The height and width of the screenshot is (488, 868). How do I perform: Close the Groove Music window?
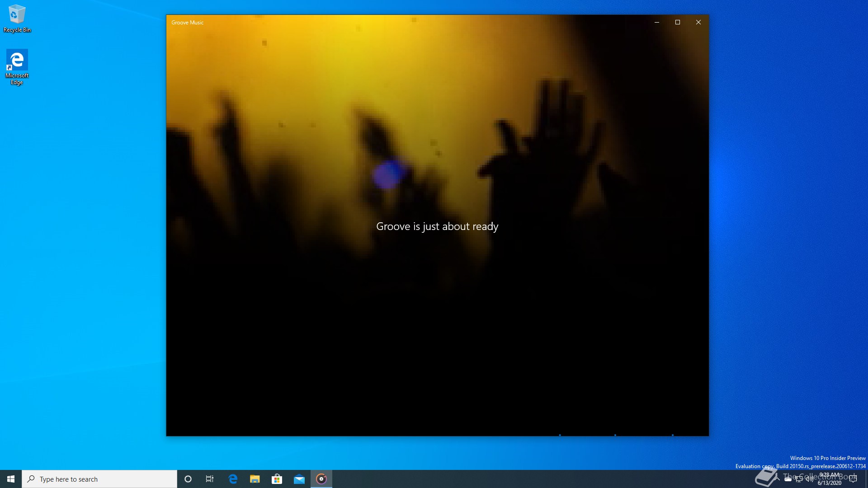point(698,22)
